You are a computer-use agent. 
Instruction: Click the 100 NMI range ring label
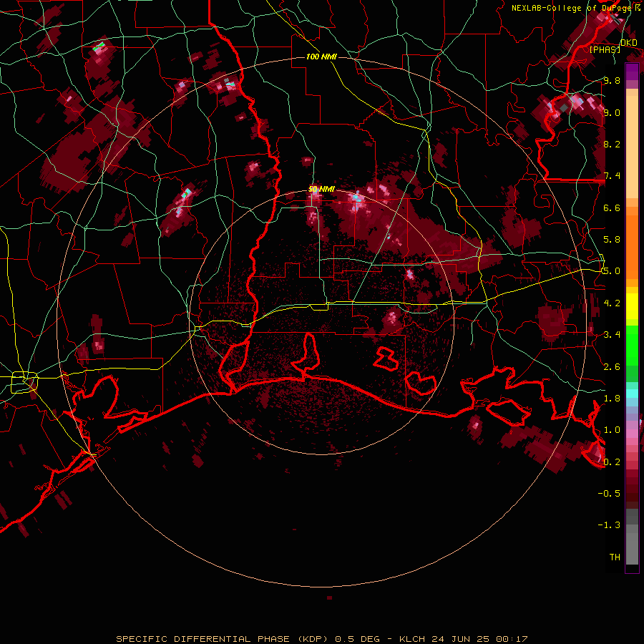click(321, 57)
